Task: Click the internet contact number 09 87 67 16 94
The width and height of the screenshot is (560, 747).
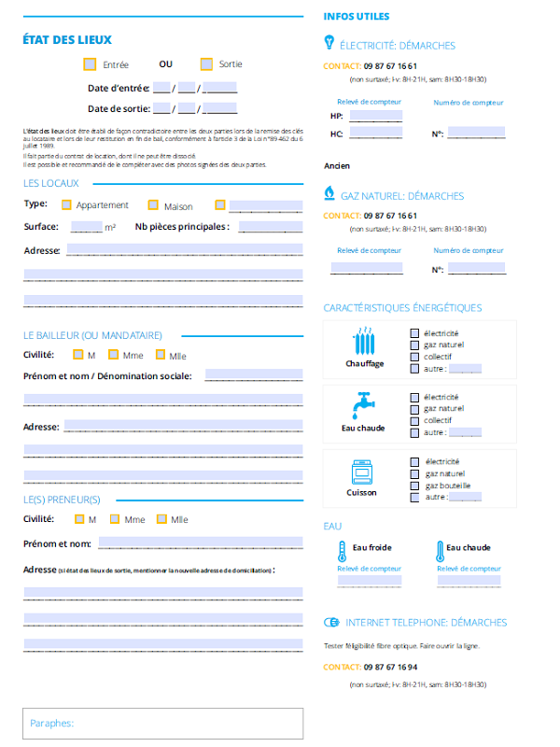Action: tap(390, 667)
